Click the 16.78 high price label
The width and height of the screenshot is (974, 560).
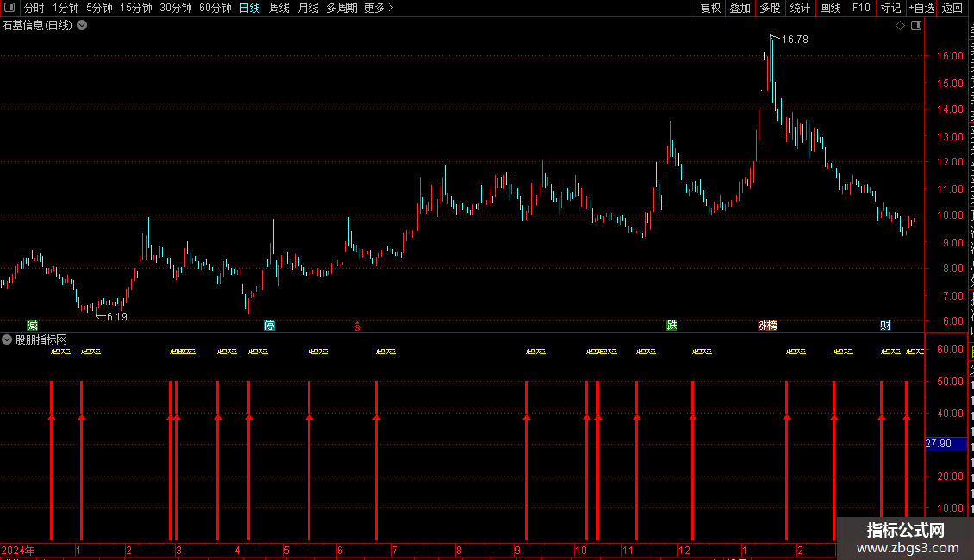pos(795,39)
